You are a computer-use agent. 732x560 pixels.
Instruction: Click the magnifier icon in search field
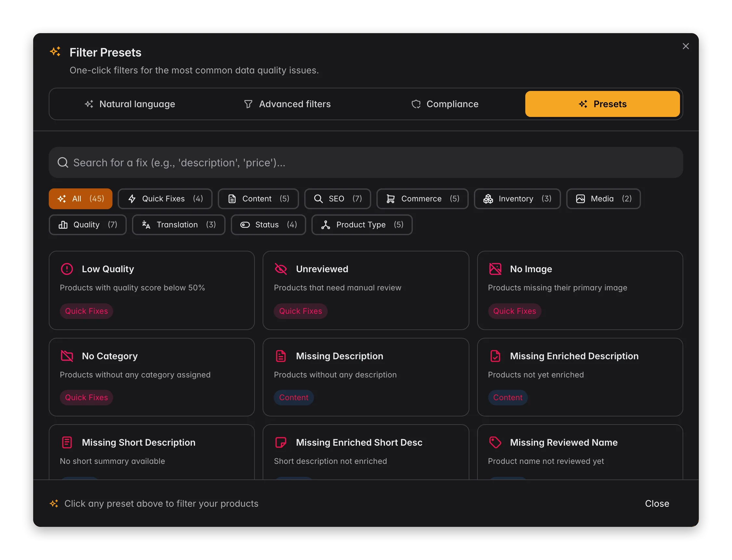pos(63,163)
